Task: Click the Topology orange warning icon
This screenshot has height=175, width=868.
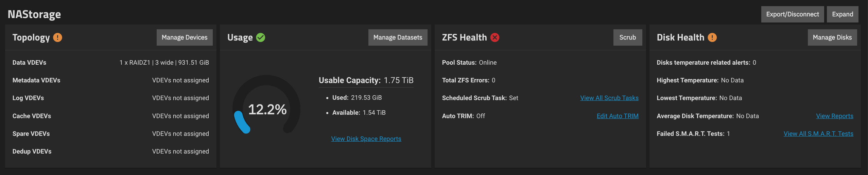Action: coord(57,37)
